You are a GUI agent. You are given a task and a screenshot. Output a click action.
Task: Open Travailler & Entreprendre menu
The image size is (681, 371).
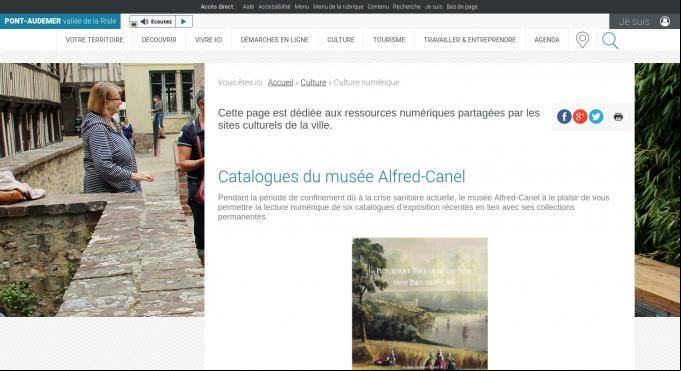pyautogui.click(x=469, y=40)
